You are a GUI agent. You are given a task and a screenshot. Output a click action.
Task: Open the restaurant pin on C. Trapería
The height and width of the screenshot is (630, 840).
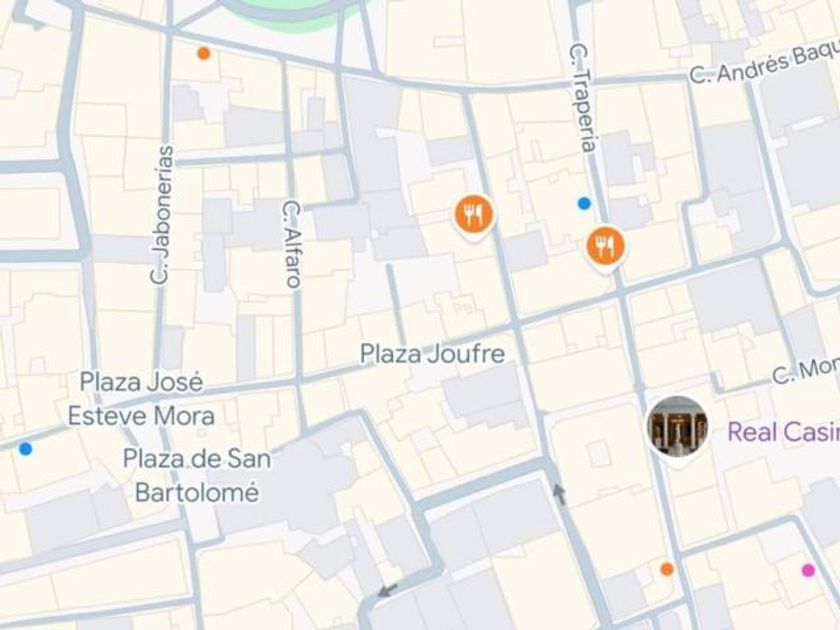[x=606, y=247]
